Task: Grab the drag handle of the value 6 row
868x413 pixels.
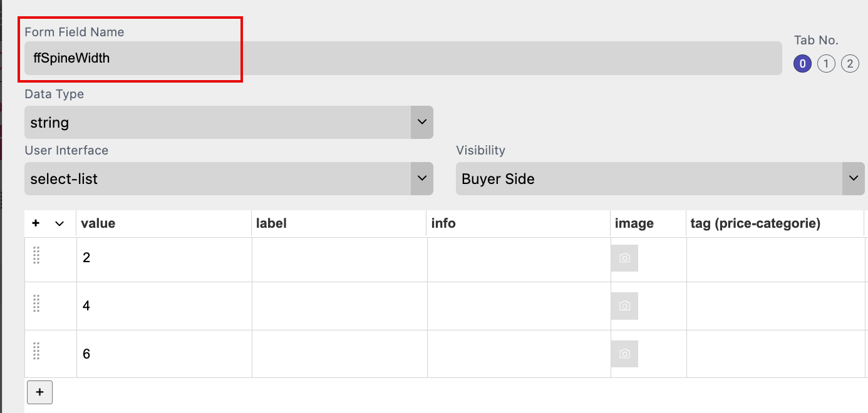Action: [36, 351]
